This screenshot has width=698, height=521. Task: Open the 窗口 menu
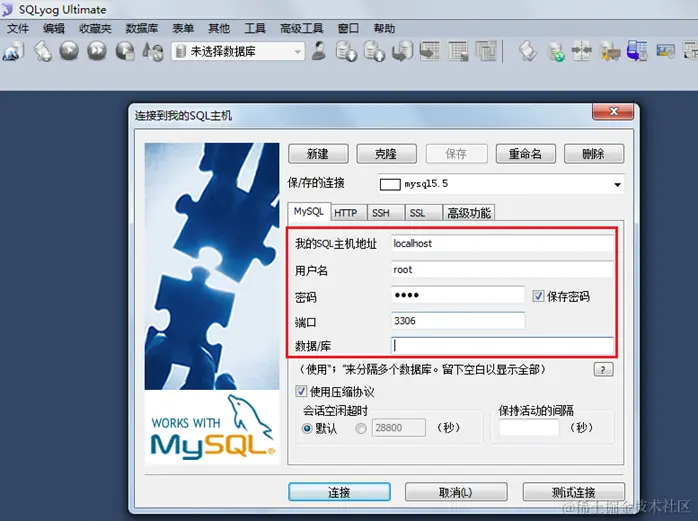point(348,28)
